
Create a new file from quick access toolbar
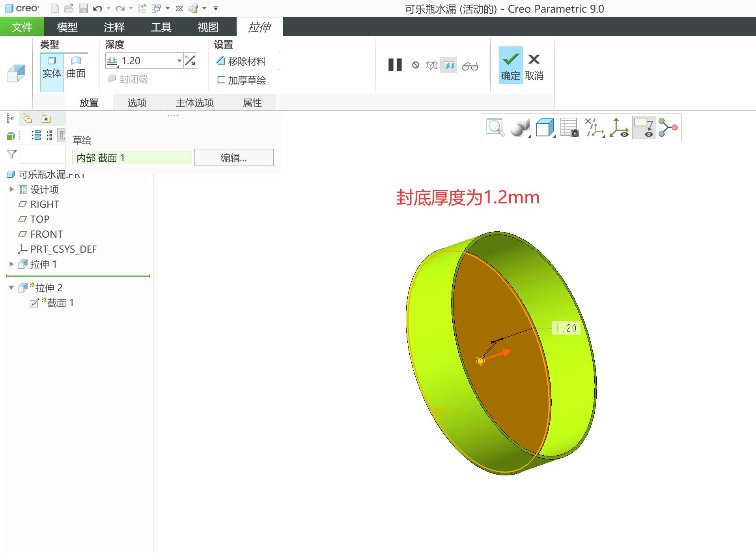56,8
